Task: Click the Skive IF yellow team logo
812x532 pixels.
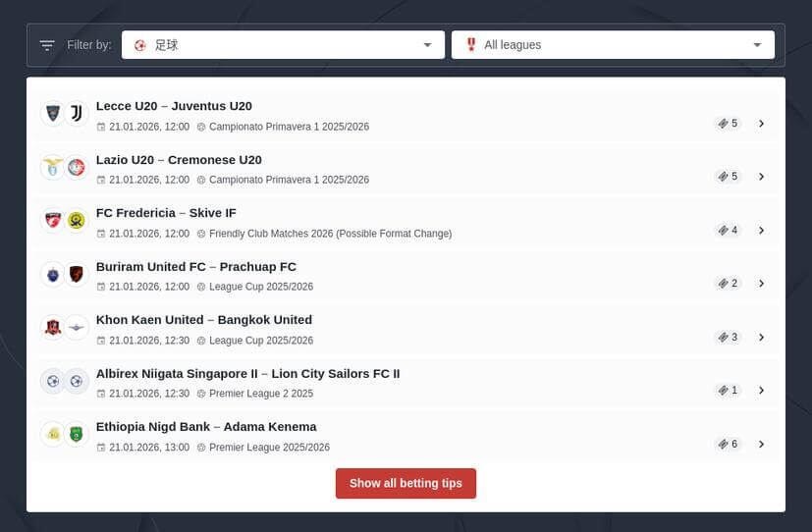Action: point(77,221)
